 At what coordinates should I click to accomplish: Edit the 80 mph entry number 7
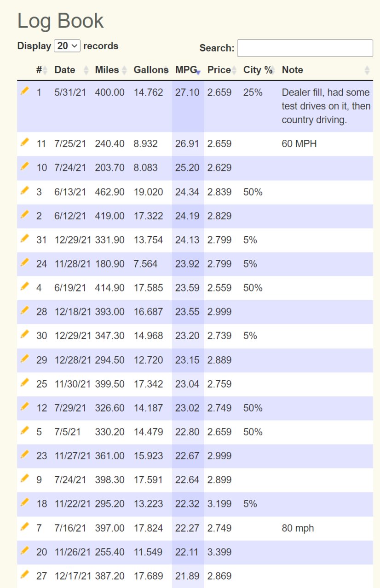(x=25, y=526)
